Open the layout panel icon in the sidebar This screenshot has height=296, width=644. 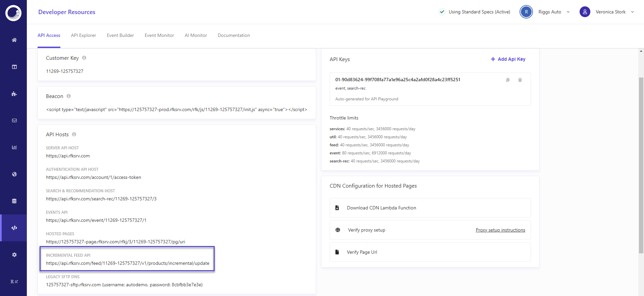(x=14, y=67)
